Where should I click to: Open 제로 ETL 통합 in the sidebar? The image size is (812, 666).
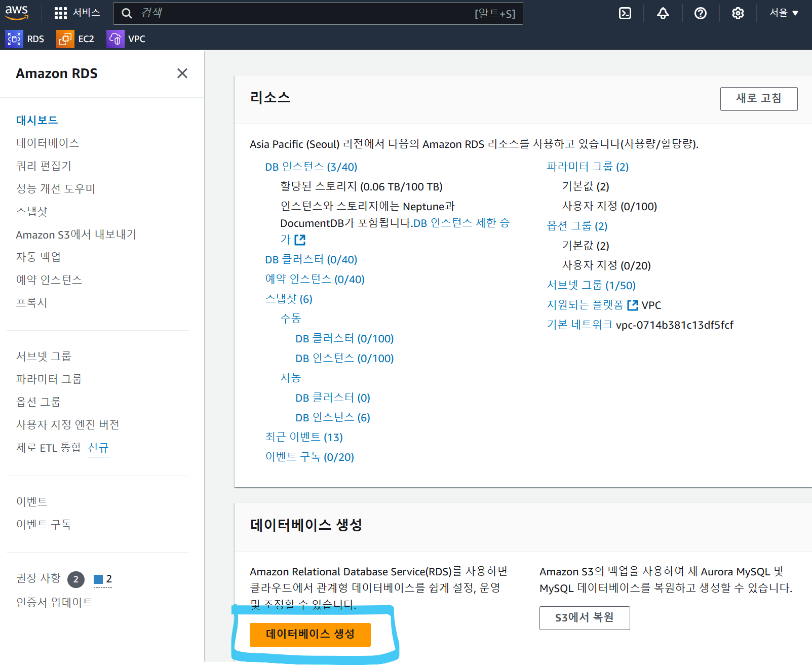(x=49, y=448)
